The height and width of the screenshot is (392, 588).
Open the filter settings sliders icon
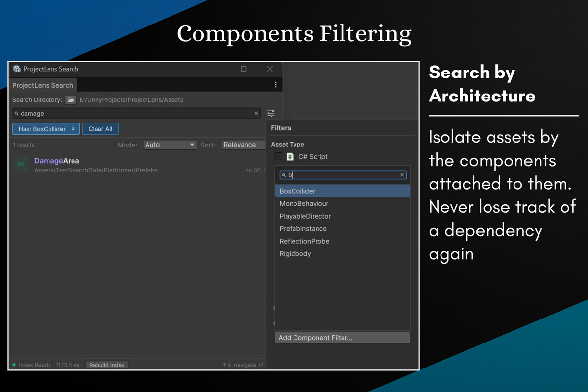[270, 113]
